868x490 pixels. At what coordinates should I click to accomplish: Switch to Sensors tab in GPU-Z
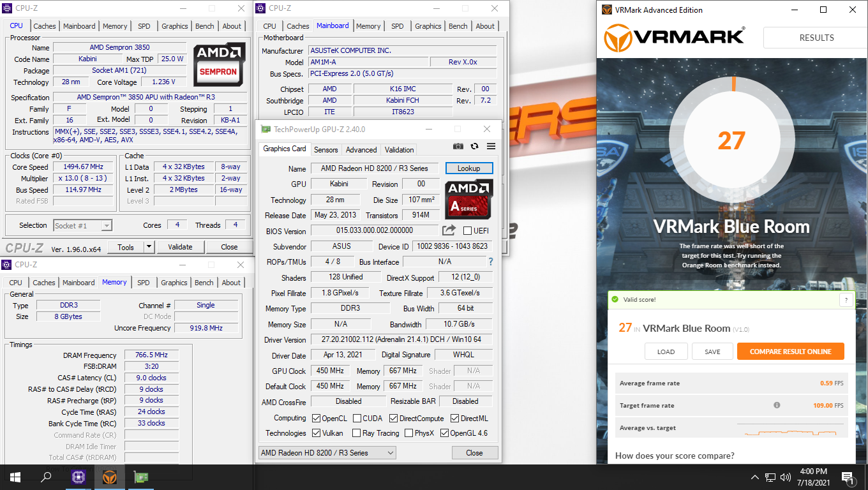click(326, 150)
